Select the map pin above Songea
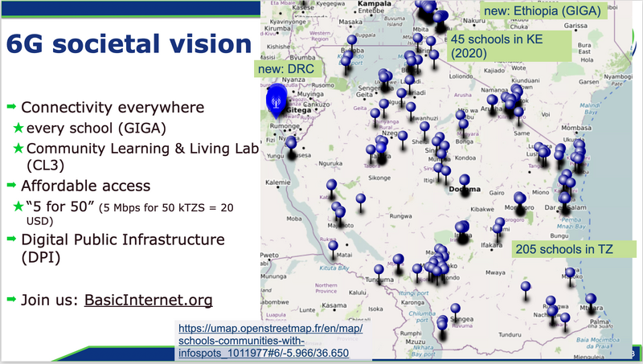The width and height of the screenshot is (643, 364). (455, 313)
